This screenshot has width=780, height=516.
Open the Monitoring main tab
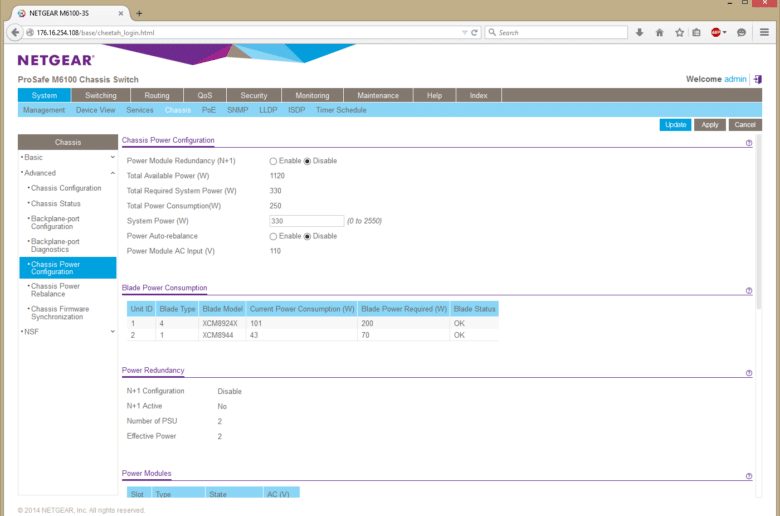312,95
